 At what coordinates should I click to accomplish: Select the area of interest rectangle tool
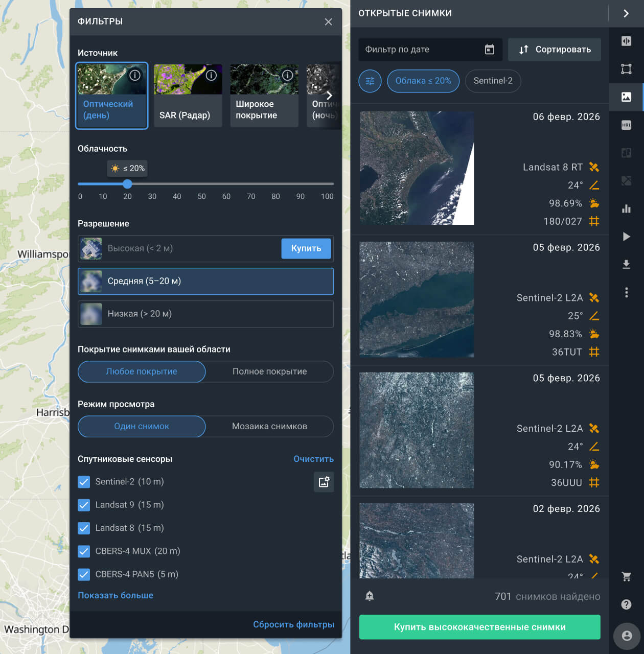(626, 69)
